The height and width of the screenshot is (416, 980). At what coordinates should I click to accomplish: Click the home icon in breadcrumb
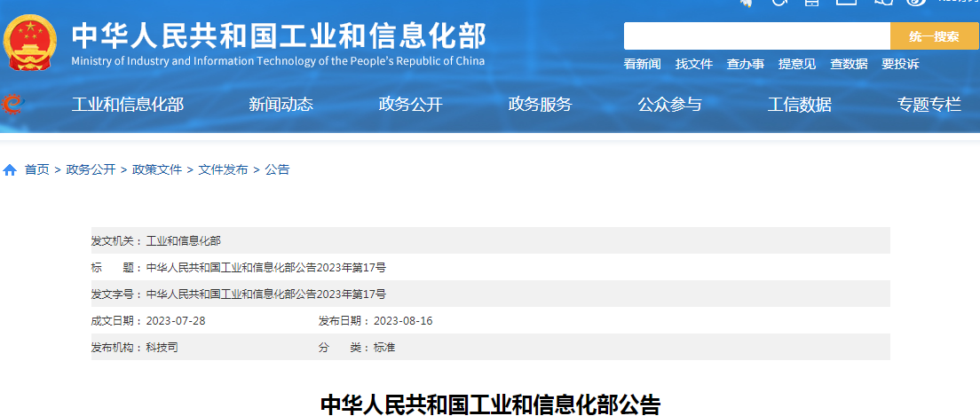click(x=10, y=170)
